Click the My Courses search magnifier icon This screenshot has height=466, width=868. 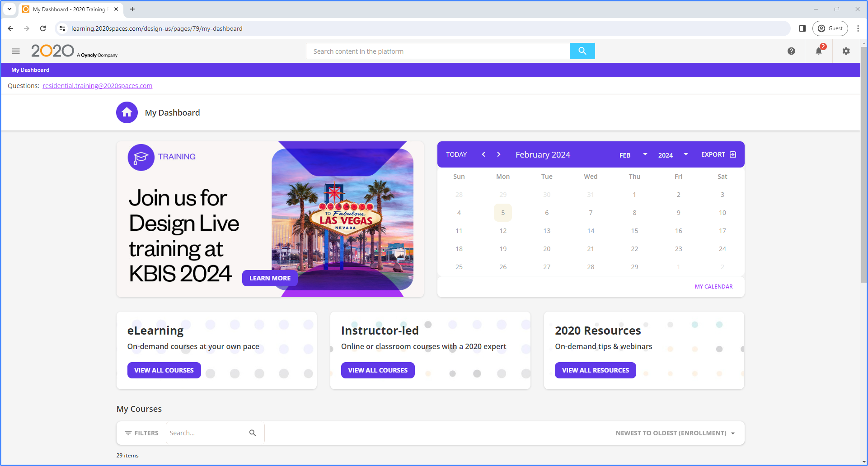253,433
